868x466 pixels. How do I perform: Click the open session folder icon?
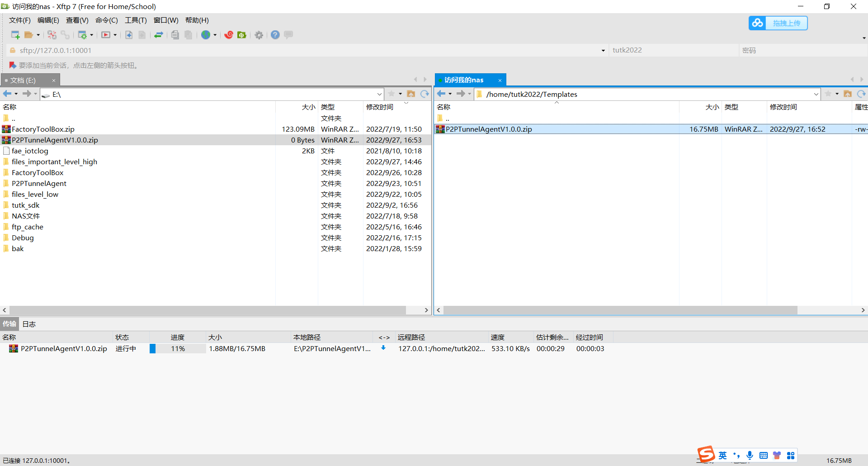click(29, 35)
